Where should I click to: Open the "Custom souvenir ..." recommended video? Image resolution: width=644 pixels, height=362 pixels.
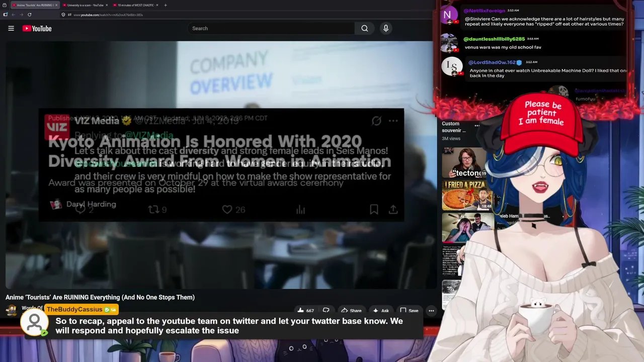[x=454, y=127]
